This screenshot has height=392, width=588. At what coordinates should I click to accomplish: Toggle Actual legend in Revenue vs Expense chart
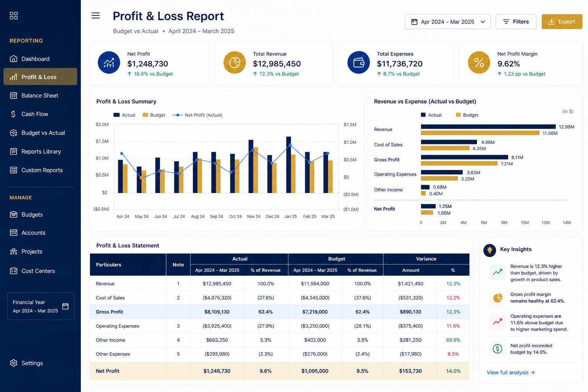(423, 115)
